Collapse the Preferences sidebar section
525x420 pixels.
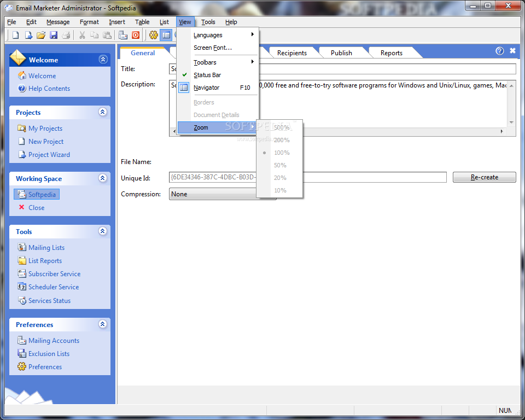tap(103, 324)
